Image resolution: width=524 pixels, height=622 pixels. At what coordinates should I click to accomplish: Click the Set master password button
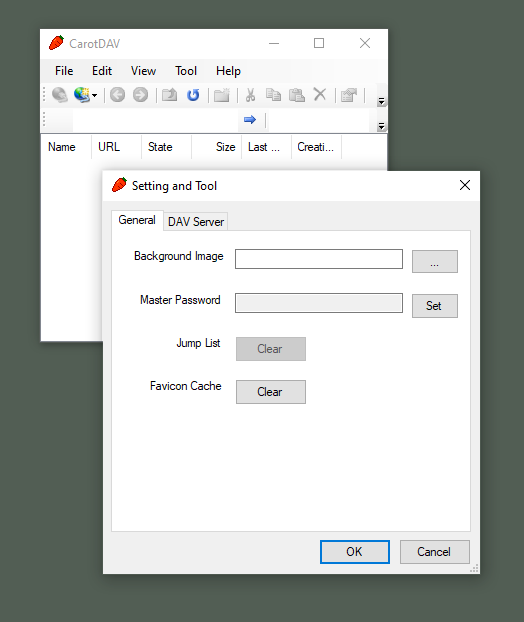pyautogui.click(x=435, y=306)
